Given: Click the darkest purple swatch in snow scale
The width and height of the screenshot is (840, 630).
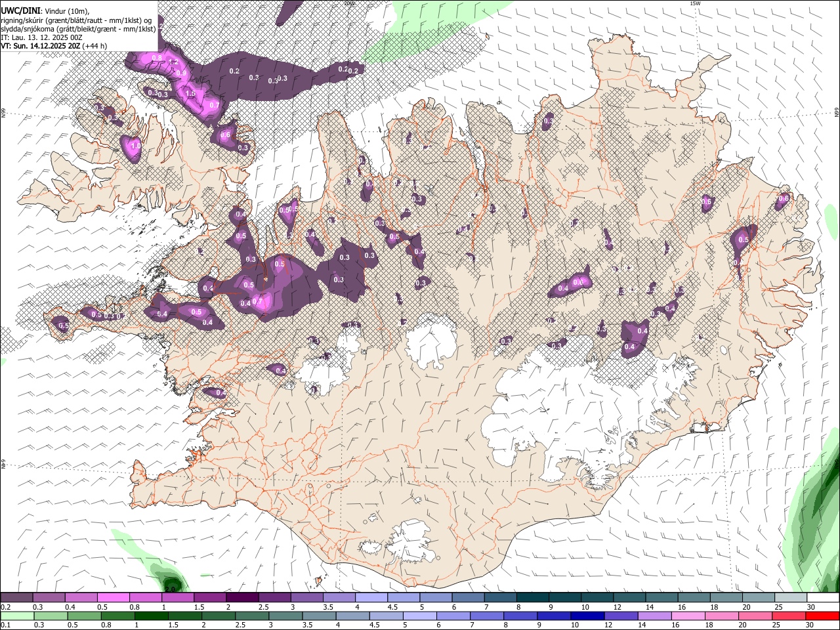Looking at the screenshot, I should pos(241,597).
